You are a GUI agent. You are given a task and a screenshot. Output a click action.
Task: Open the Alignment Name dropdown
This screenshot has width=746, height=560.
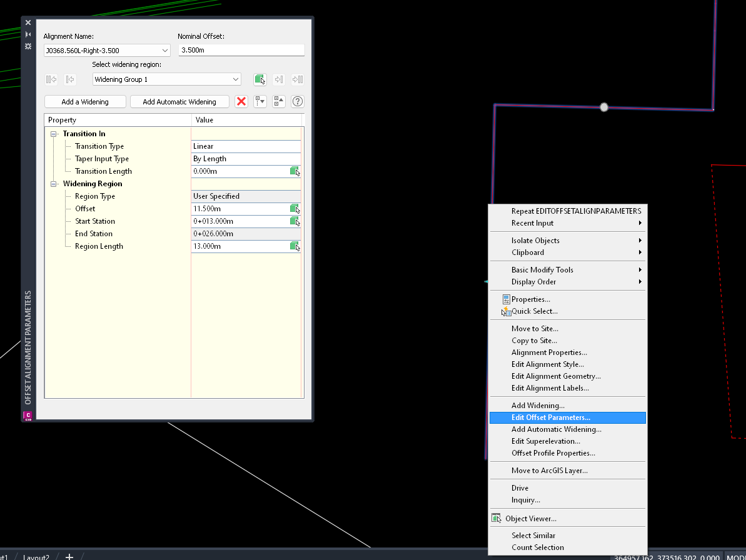(166, 50)
